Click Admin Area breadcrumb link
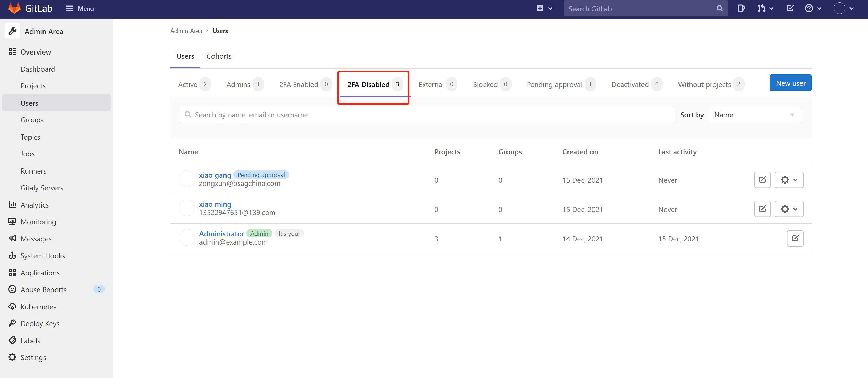 [186, 31]
